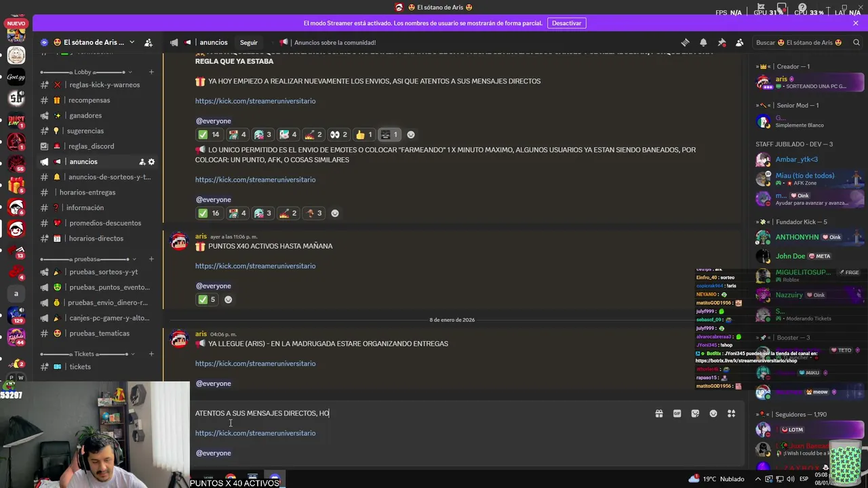The image size is (868, 488).
Task: Click the search magnifier icon
Action: pos(856,42)
